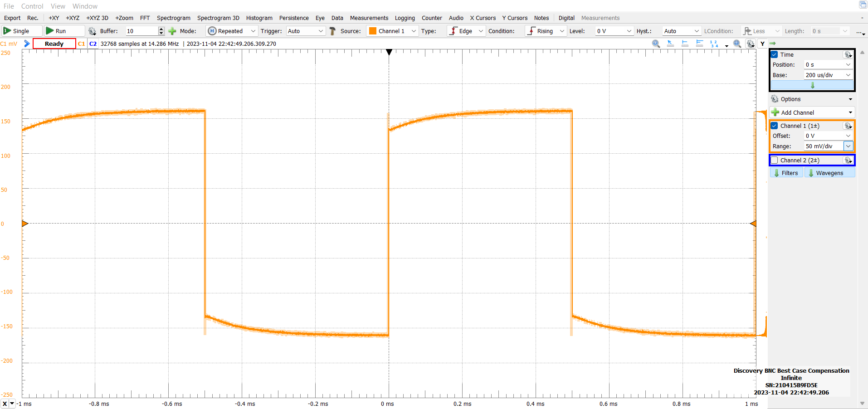Open the time Base dropdown
Screen dimensions: 868x409
[848, 75]
